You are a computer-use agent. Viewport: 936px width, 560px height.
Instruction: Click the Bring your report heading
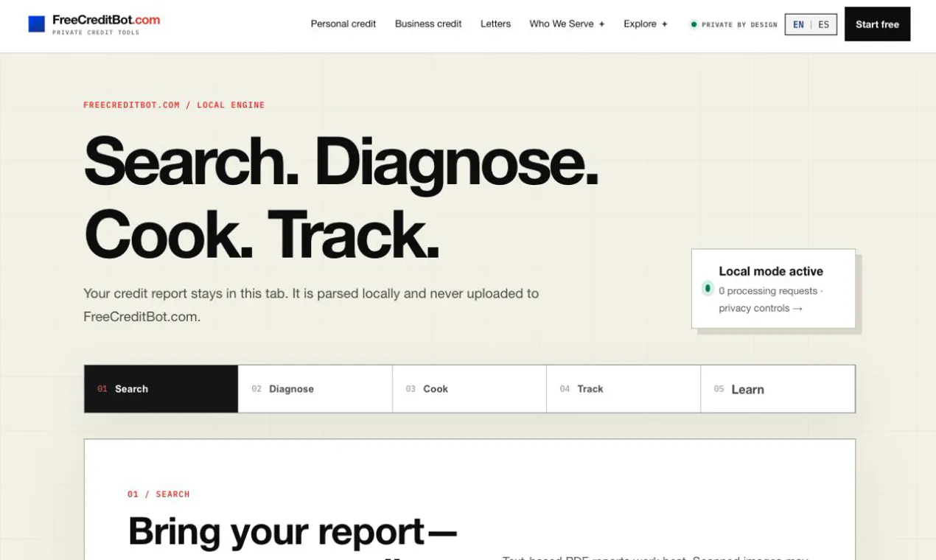(x=293, y=531)
